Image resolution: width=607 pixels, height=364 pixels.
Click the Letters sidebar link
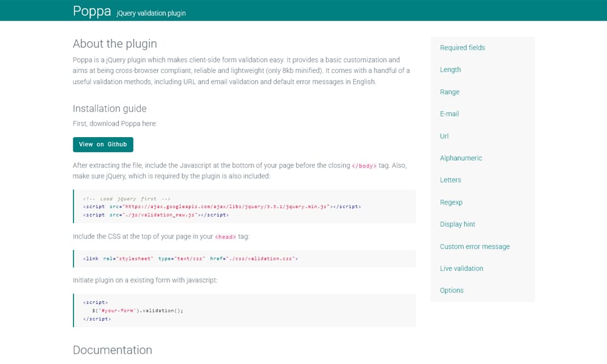tap(450, 180)
